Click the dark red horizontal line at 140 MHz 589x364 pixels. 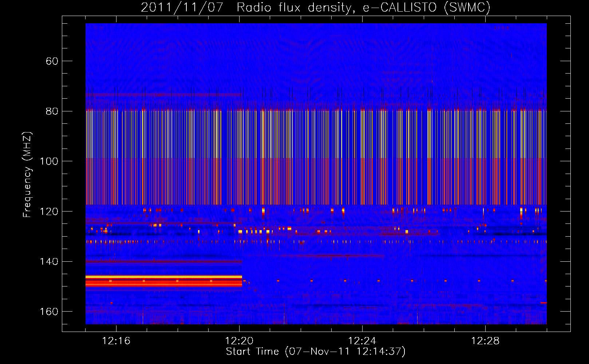pos(164,261)
